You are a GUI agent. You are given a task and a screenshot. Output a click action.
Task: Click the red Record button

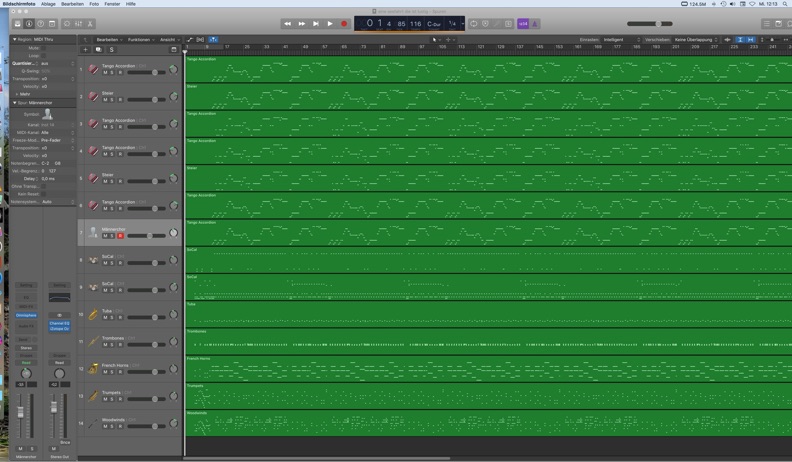344,24
